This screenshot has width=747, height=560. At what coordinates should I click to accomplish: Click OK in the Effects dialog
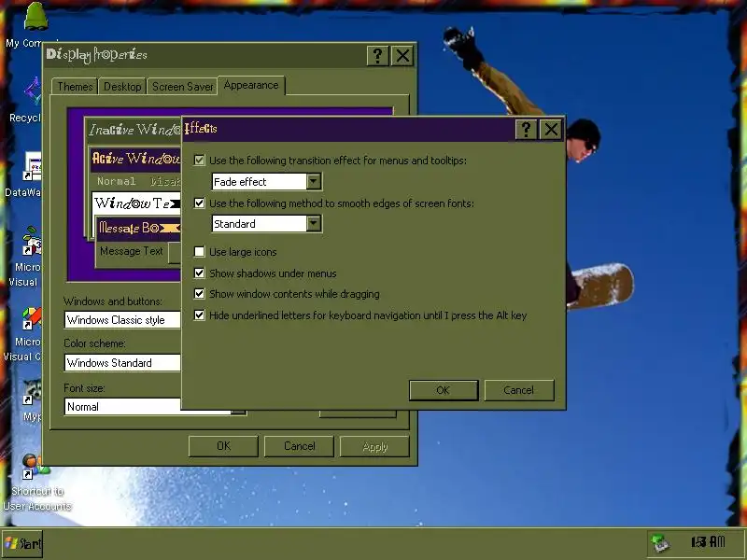[x=443, y=390]
